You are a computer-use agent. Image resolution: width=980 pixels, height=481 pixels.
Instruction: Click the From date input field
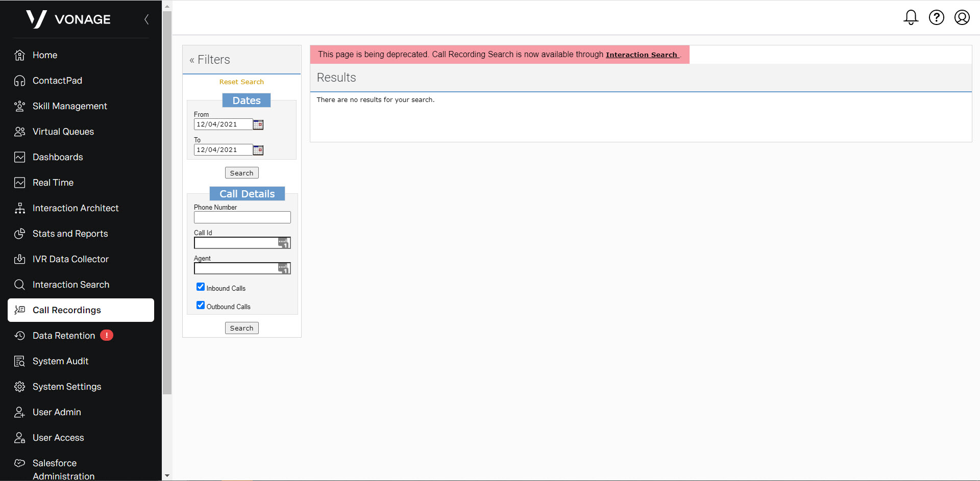(223, 124)
